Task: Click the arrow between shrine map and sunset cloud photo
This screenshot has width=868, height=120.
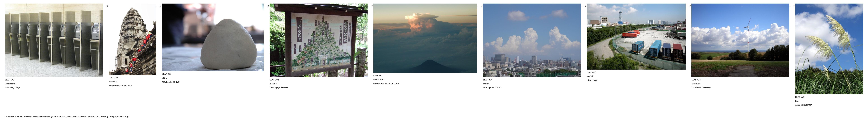Action: click(370, 6)
